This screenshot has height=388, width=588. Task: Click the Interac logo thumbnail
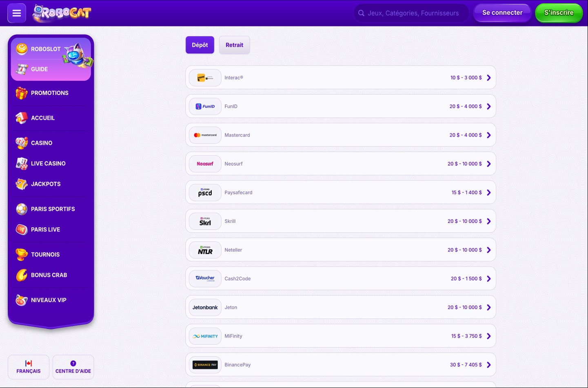(205, 78)
